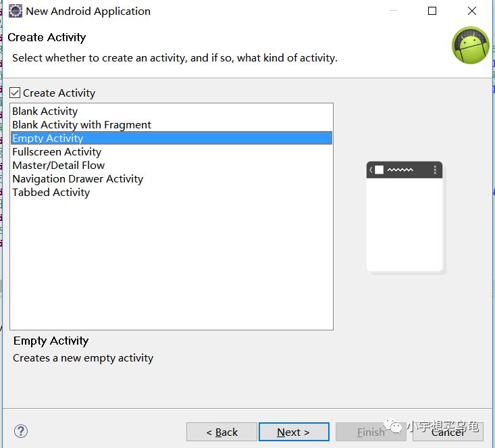Choose Fullscreen Activity template

(x=172, y=151)
